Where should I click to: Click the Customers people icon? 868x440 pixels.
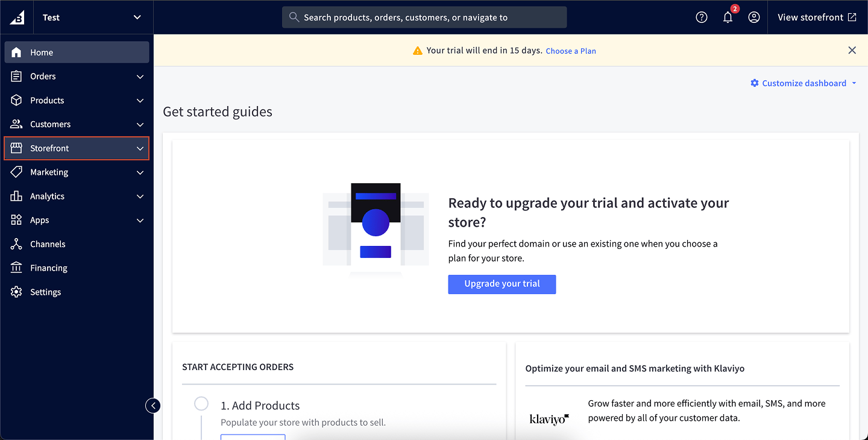tap(16, 124)
